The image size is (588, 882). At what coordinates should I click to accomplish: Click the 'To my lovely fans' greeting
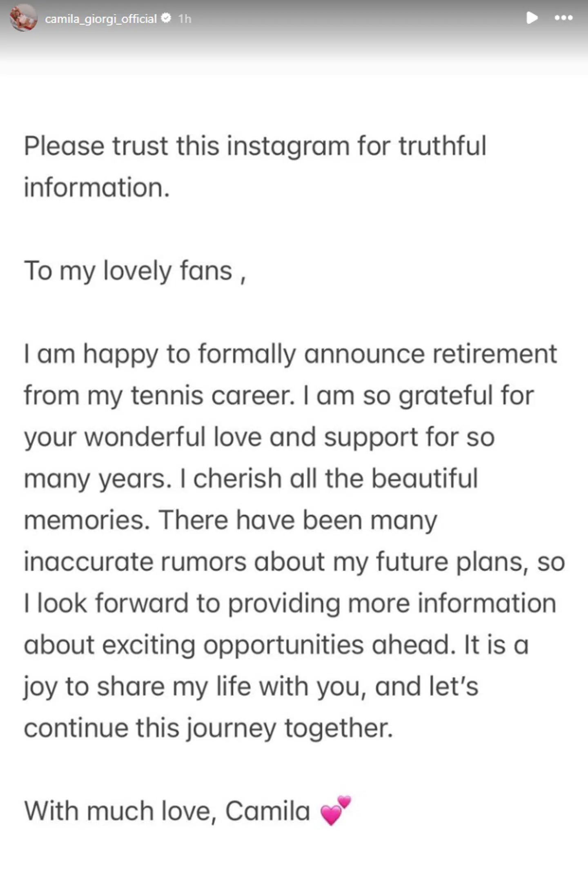[x=135, y=271]
